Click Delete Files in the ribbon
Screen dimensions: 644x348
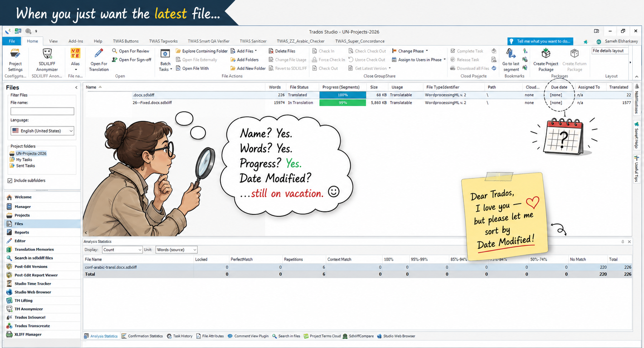(282, 51)
